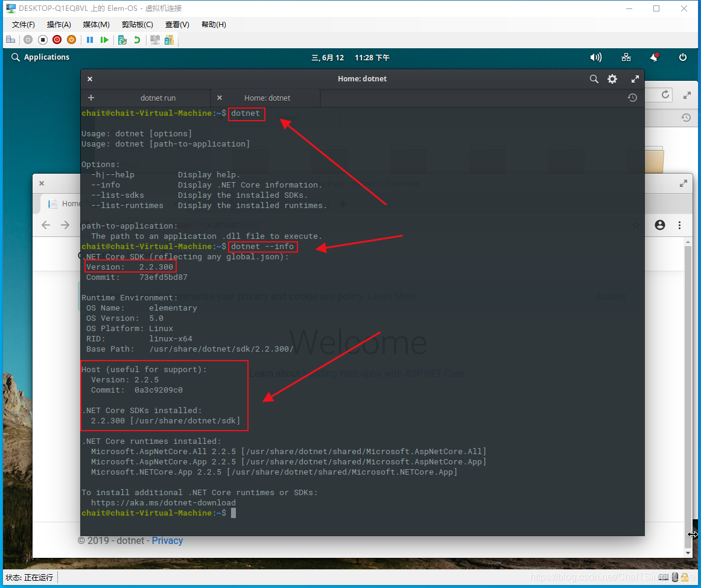Open the Applications launcher in the panel
This screenshot has width=701, height=588.
(40, 57)
